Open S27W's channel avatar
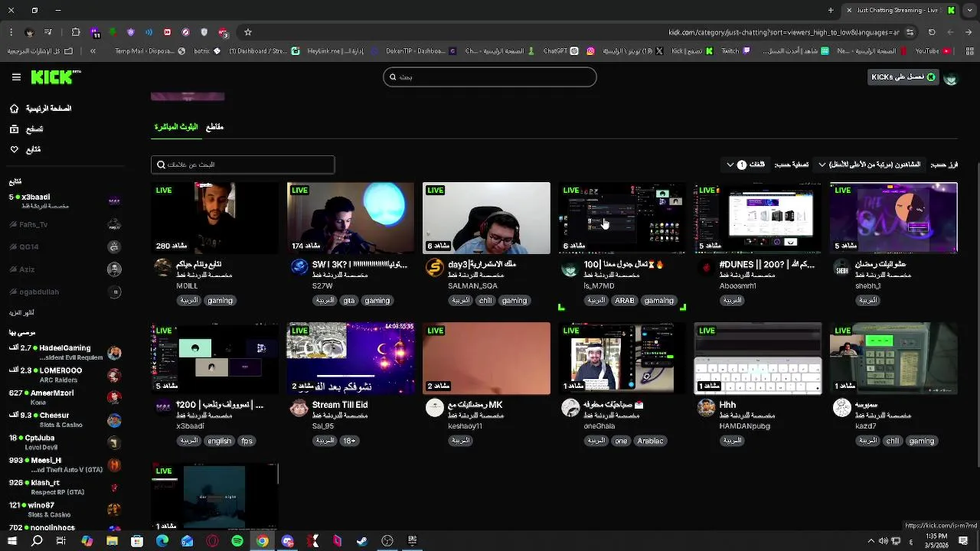 tap(299, 266)
